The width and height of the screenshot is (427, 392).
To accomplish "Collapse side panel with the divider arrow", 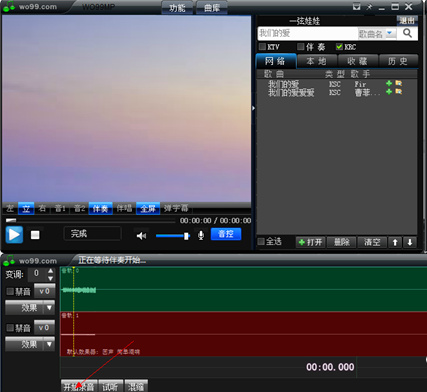I will click(x=253, y=108).
